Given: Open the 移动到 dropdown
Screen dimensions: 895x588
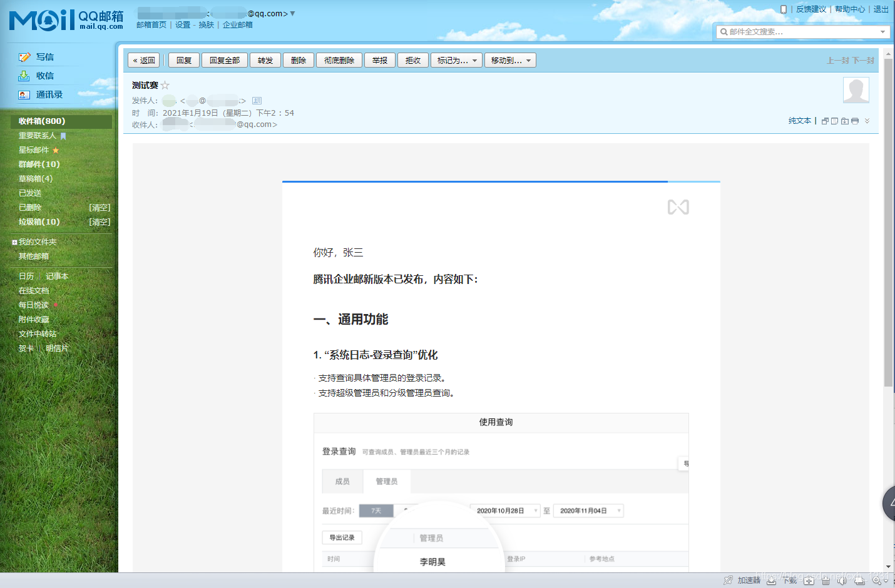Looking at the screenshot, I should 510,60.
